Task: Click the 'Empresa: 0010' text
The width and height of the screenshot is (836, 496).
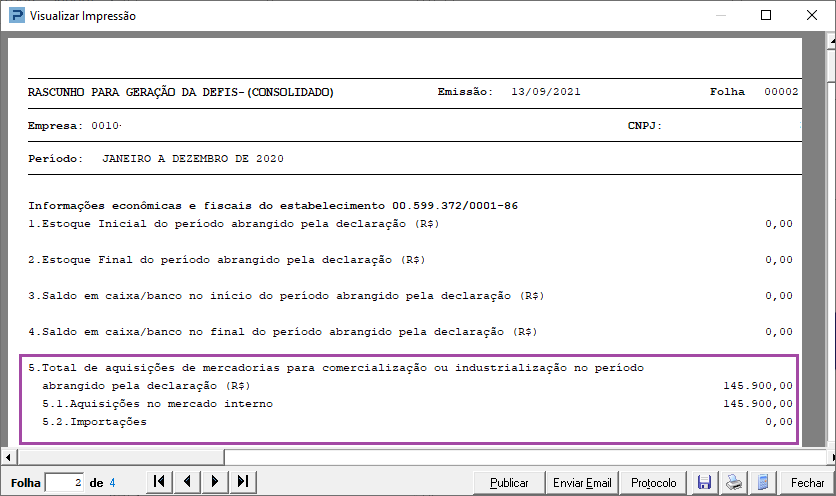Action: (x=74, y=126)
